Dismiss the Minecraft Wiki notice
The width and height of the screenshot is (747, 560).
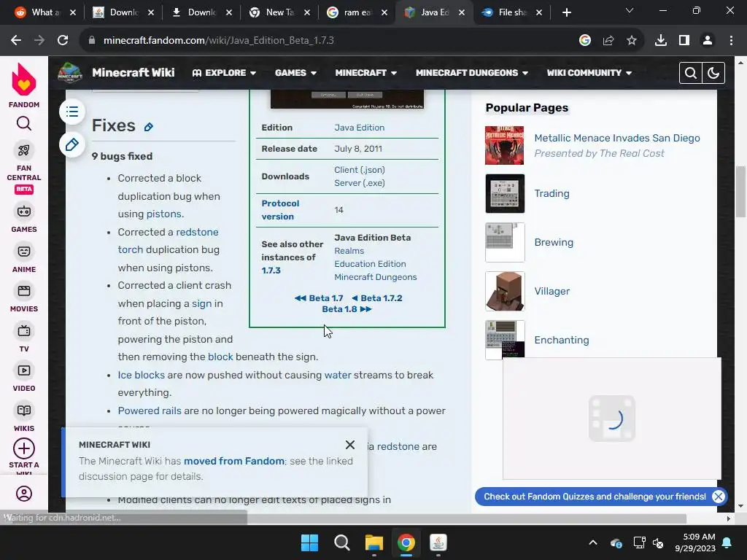pos(349,445)
